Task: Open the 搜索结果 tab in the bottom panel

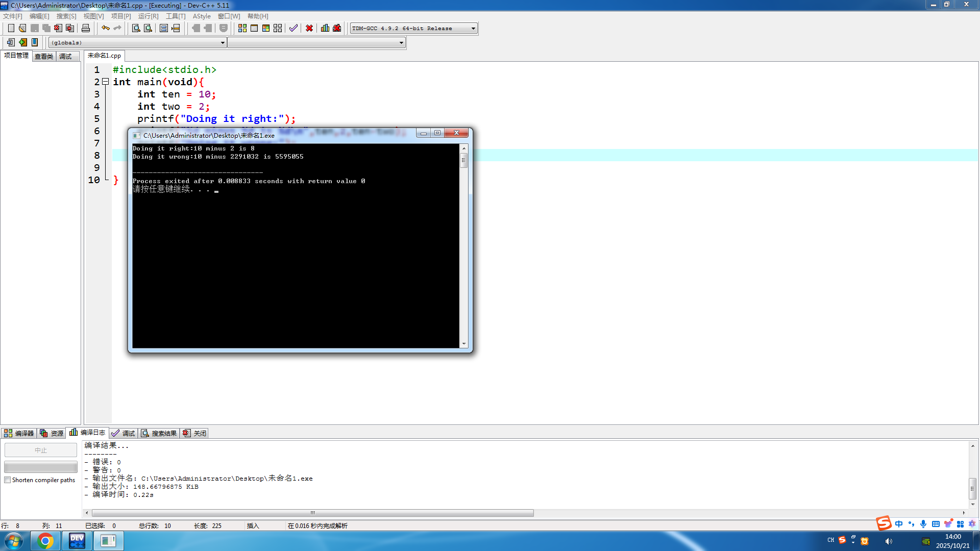Action: coord(159,433)
